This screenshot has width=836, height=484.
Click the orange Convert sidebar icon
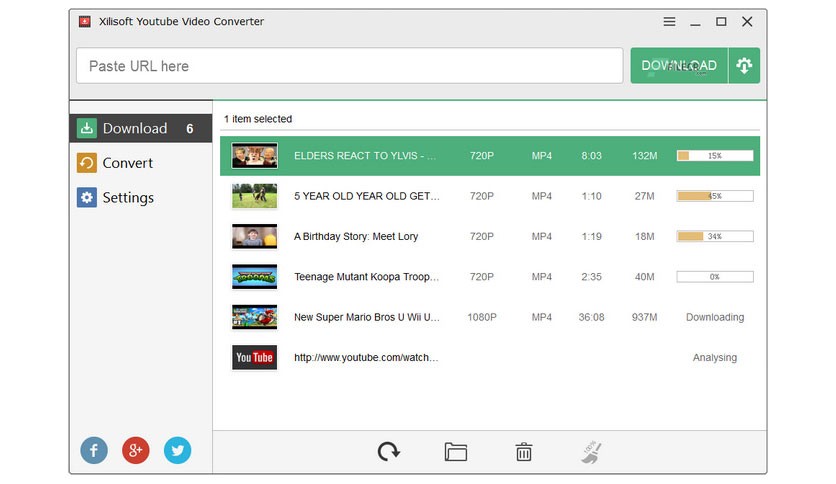86,163
